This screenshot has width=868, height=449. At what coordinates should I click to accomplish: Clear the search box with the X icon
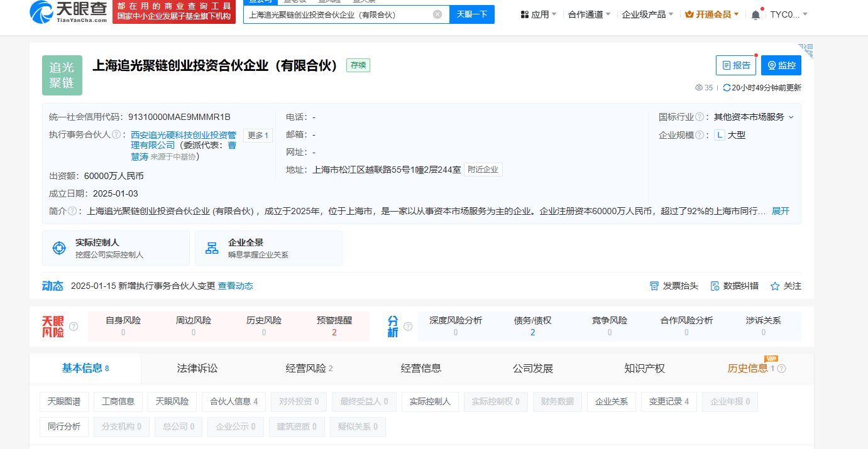(x=437, y=14)
